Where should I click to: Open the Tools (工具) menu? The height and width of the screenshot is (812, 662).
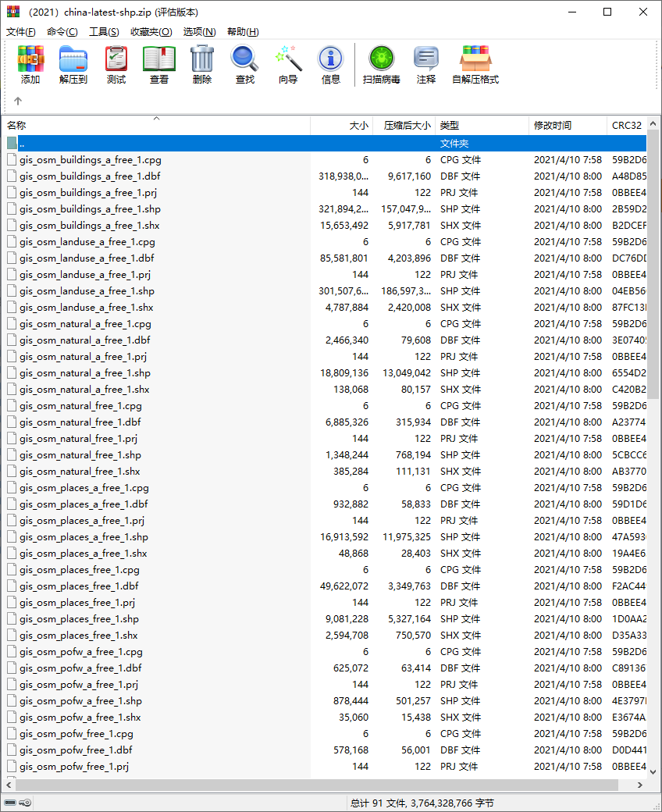tap(104, 31)
